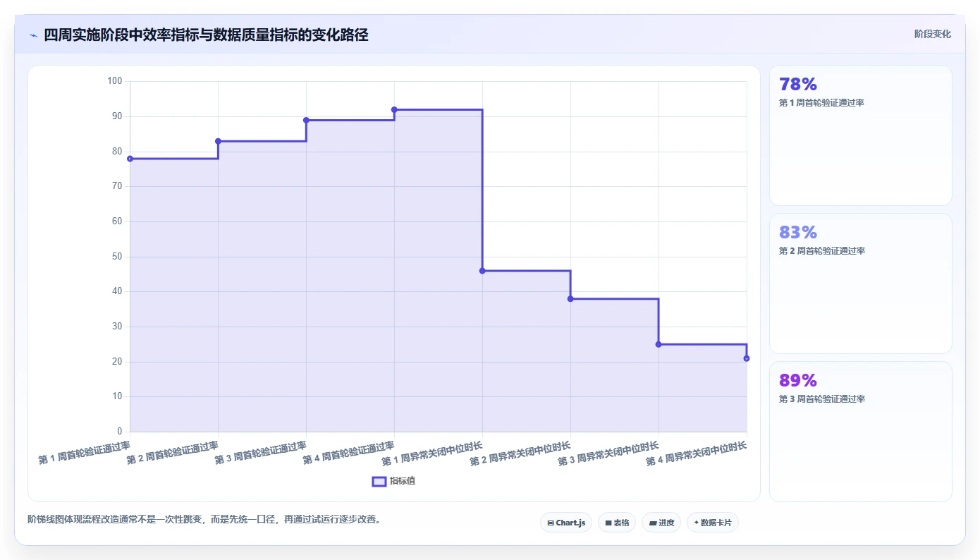Viewport: 980px width, 560px height.
Task: Click the x-axis label 第 1 周首轮验证通过率
Action: coord(85,453)
